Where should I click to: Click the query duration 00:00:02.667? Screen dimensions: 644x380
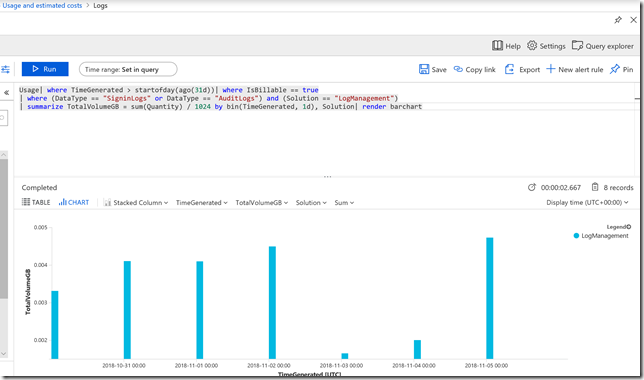[561, 187]
